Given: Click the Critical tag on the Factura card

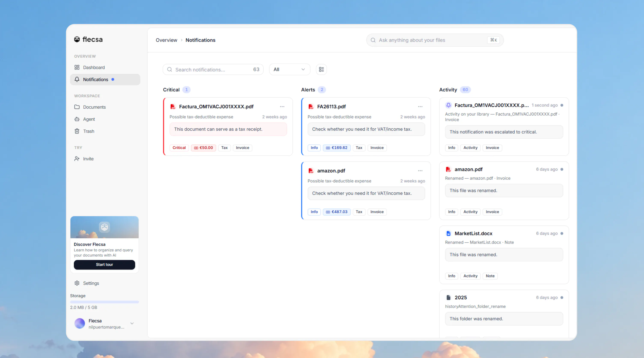Looking at the screenshot, I should [179, 148].
